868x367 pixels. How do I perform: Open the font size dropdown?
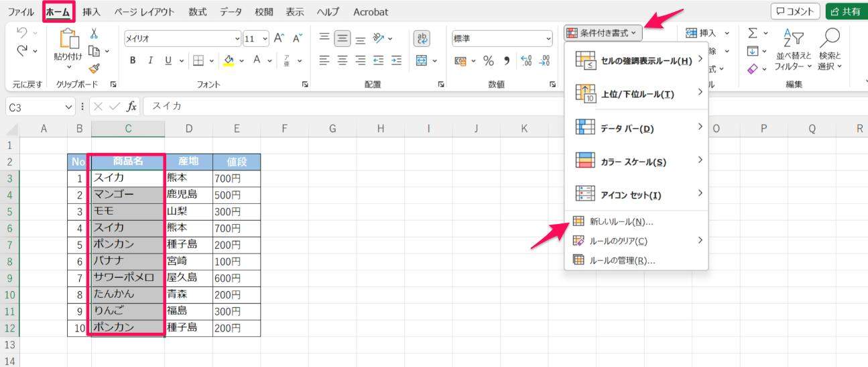(265, 39)
